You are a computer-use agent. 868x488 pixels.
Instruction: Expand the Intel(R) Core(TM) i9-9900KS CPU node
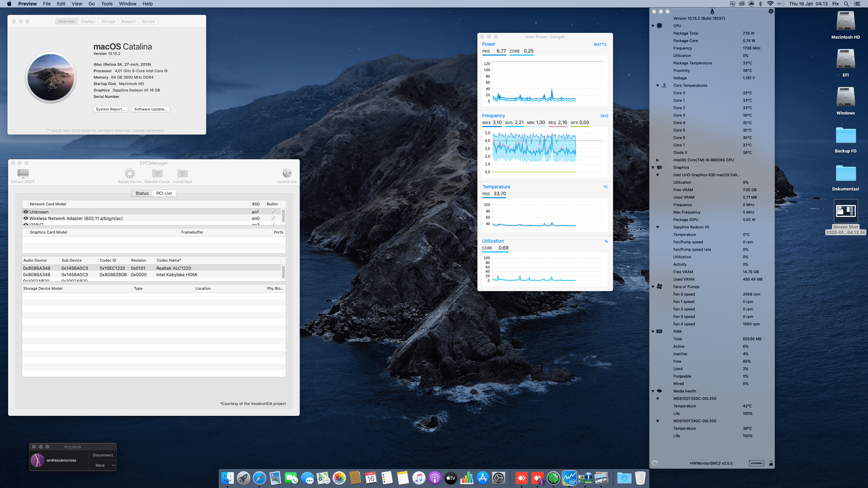pos(657,160)
